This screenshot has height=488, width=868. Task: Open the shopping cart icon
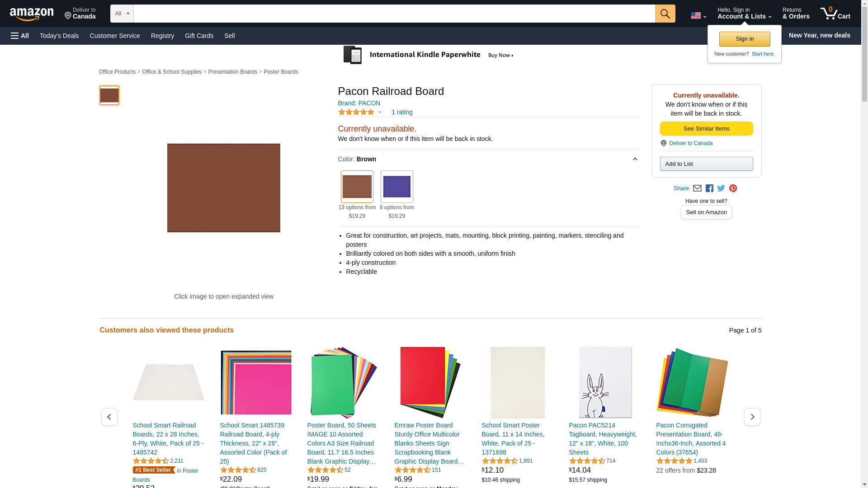click(835, 14)
